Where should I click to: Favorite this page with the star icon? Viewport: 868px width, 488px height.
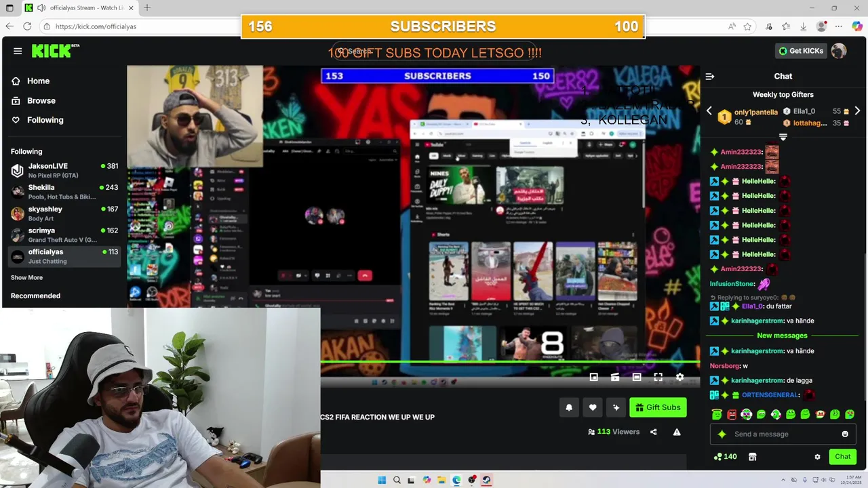(747, 26)
